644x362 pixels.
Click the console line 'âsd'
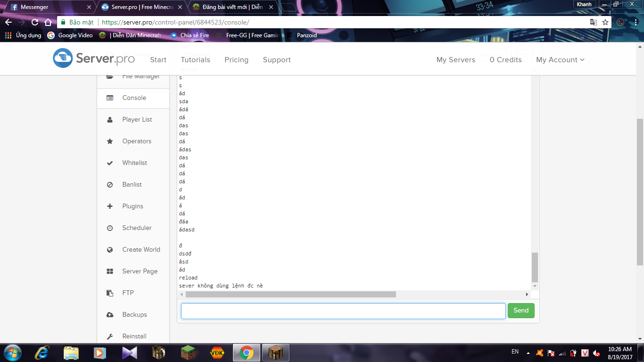(x=184, y=262)
